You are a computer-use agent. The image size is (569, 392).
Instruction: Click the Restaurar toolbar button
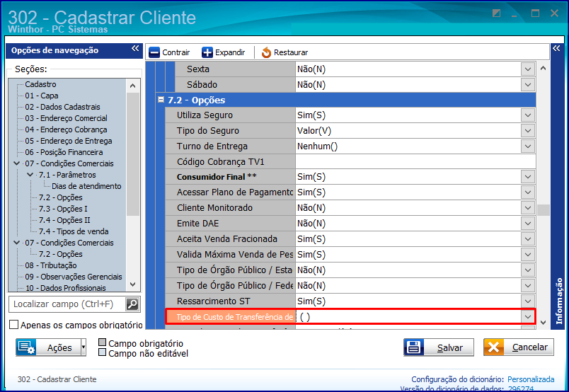[x=284, y=52]
